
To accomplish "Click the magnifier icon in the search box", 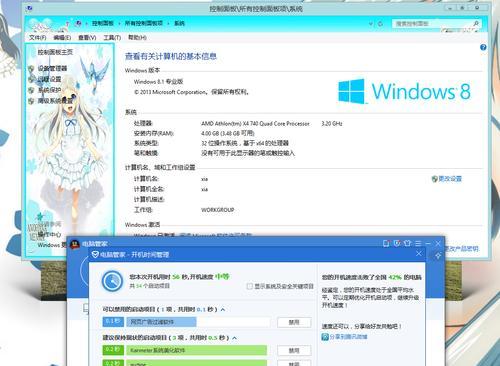I will (x=476, y=23).
